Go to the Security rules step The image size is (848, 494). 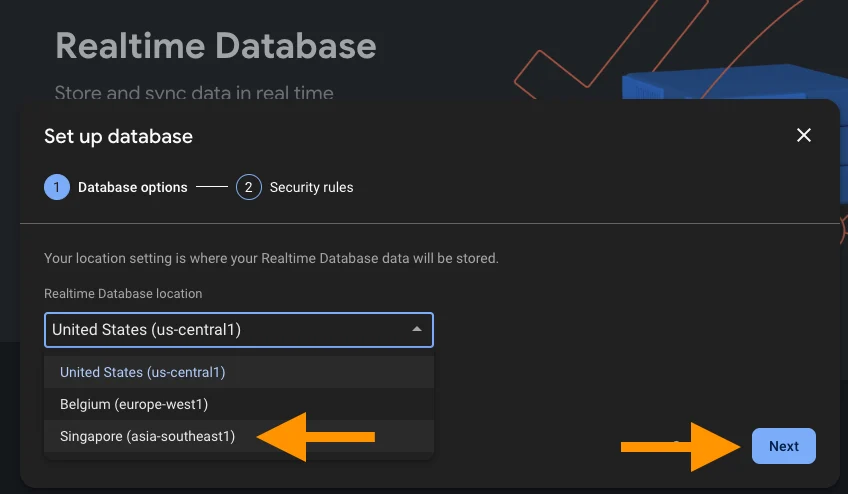click(x=311, y=187)
